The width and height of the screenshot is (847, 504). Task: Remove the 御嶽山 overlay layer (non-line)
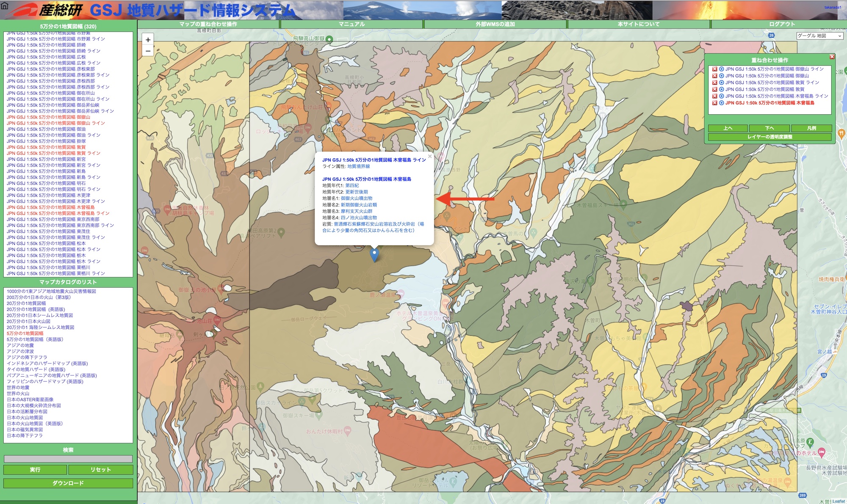pyautogui.click(x=714, y=76)
